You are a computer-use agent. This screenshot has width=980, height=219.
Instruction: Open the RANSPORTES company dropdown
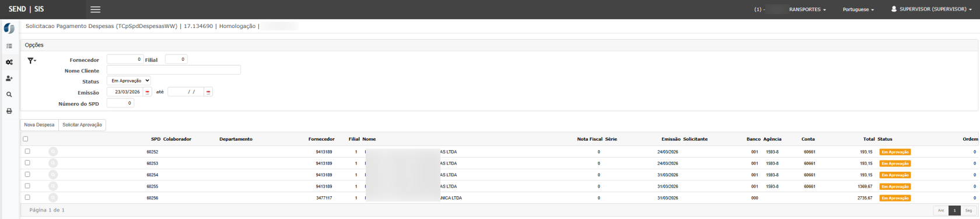click(x=807, y=10)
